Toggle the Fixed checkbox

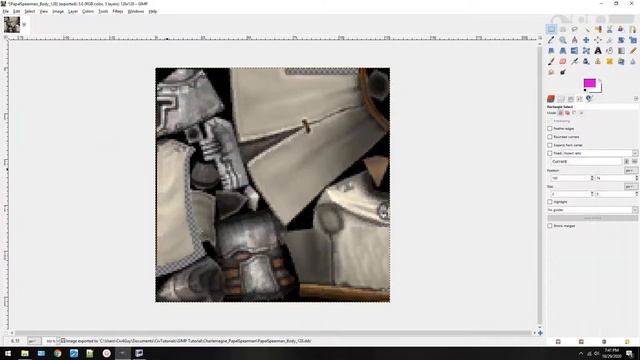(550, 153)
